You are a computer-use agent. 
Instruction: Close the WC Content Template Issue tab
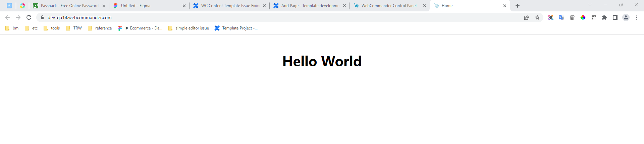[x=264, y=6]
